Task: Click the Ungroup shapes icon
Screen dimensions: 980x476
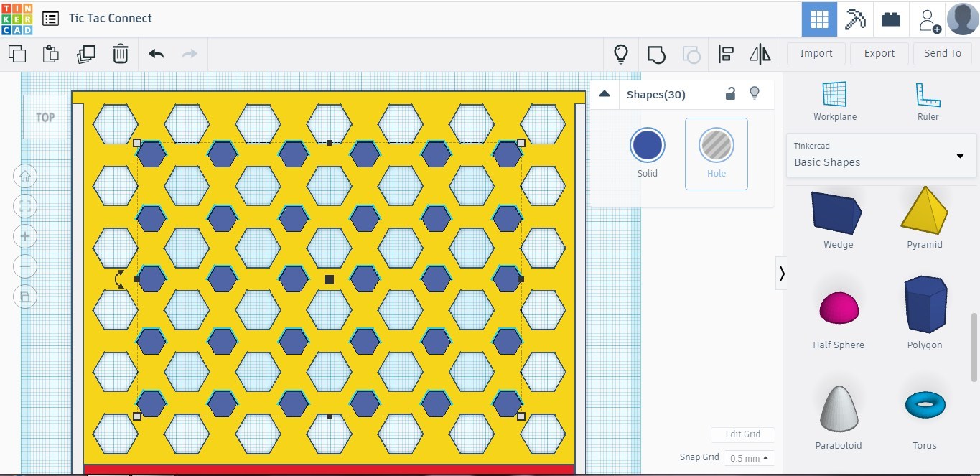Action: (691, 54)
